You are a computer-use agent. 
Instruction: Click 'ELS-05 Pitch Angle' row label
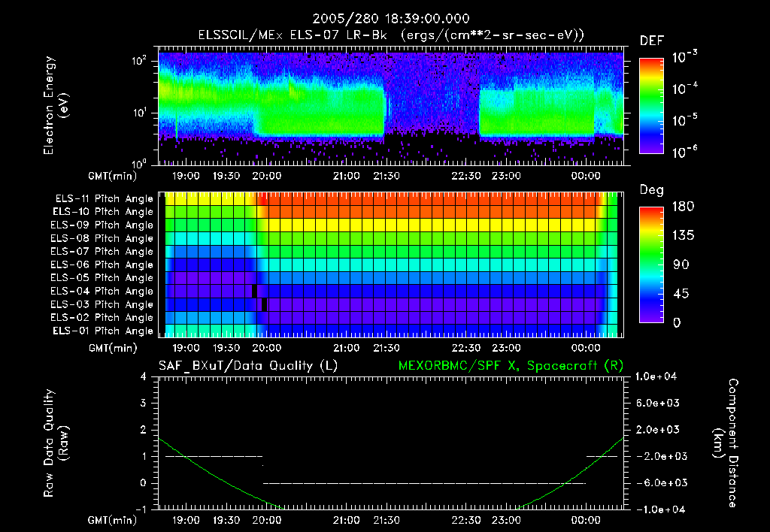(x=102, y=278)
